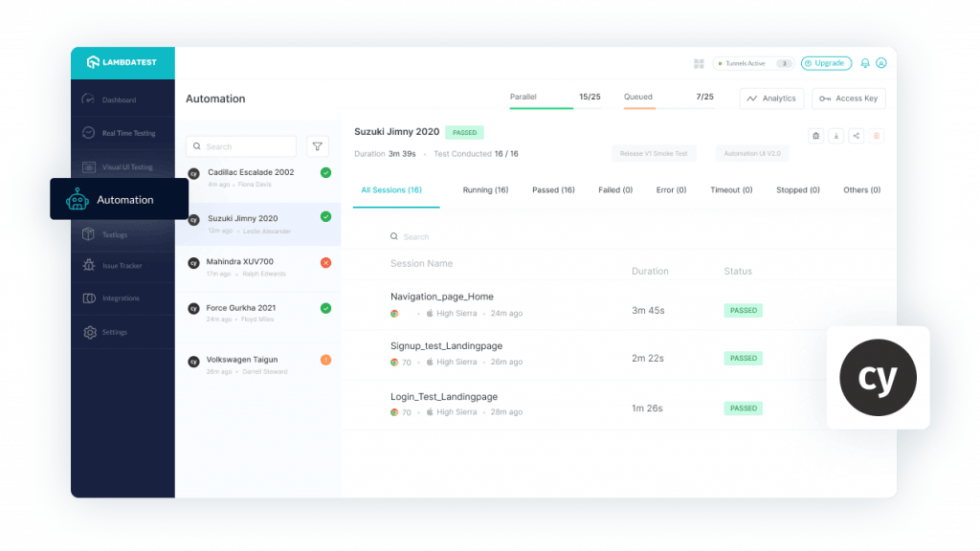Delete build using the orange trash icon
The height and width of the screenshot is (551, 980).
876,136
